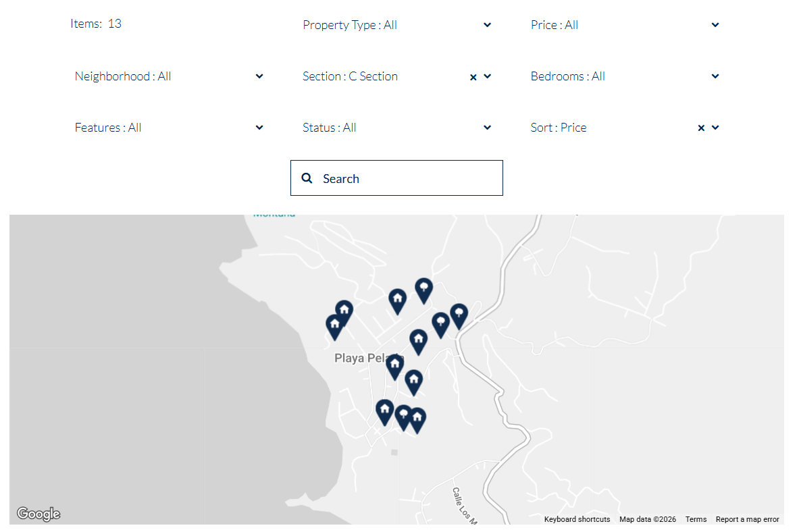Click the Google logo on the map
The image size is (799, 532).
38,514
